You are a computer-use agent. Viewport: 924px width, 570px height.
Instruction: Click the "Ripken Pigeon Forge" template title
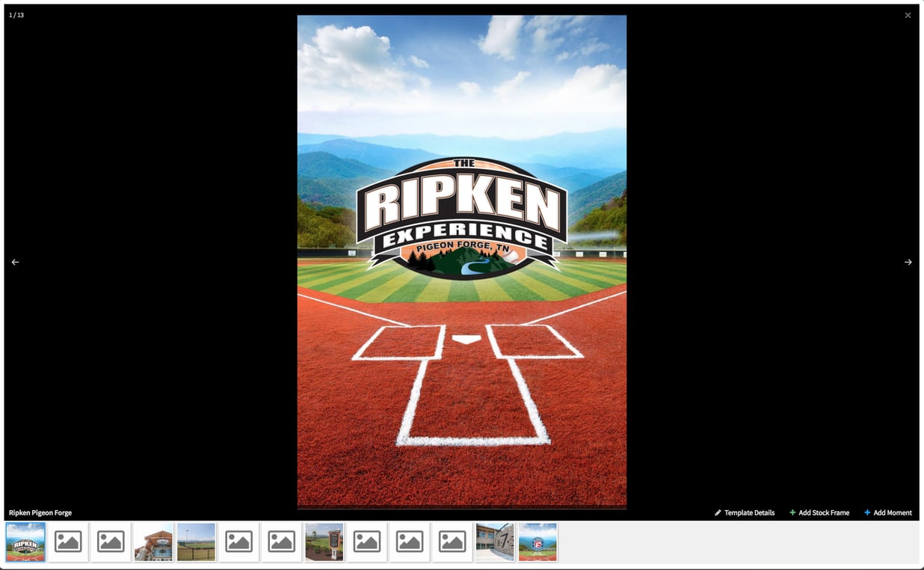(40, 512)
